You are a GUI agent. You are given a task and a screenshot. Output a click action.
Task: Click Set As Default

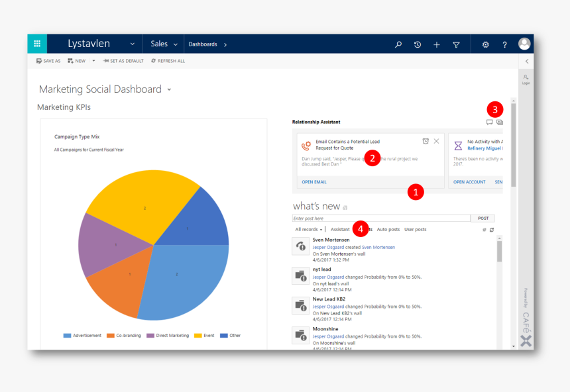[123, 61]
